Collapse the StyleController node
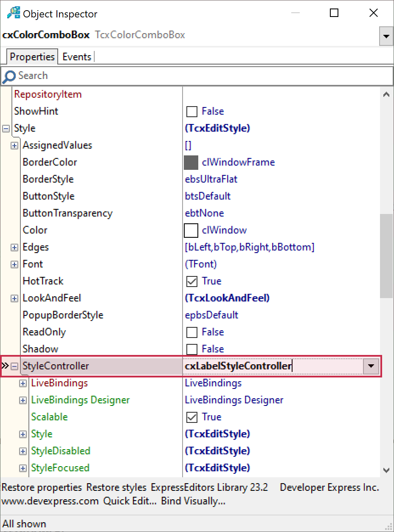Screen dimensions: 394x532 pyautogui.click(x=14, y=366)
